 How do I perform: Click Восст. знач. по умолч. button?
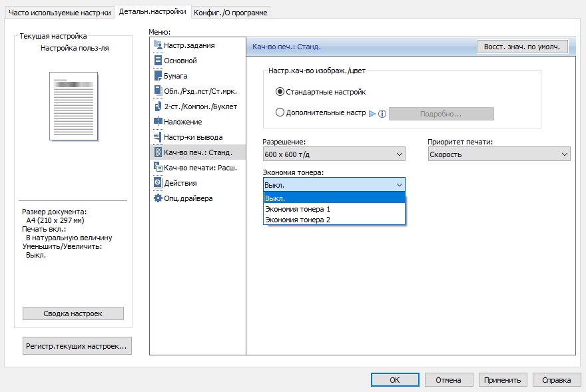[522, 47]
